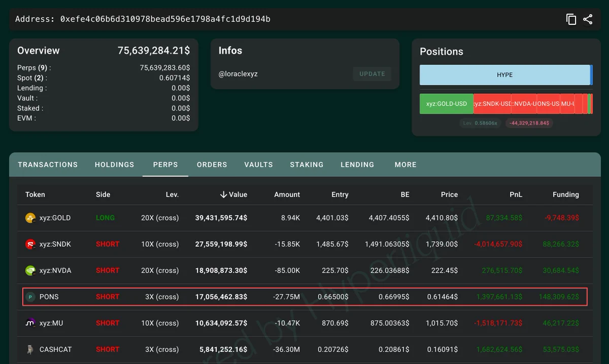609x364 pixels.
Task: Sort by the PnL column header
Action: (516, 195)
